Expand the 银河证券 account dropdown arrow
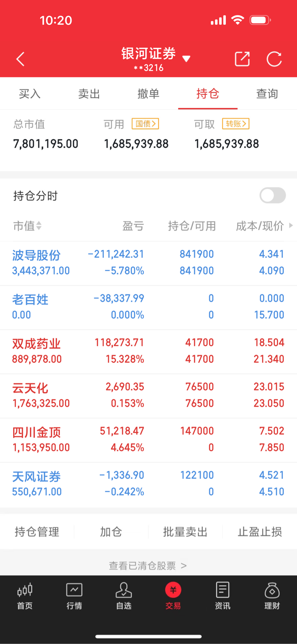 tap(186, 59)
